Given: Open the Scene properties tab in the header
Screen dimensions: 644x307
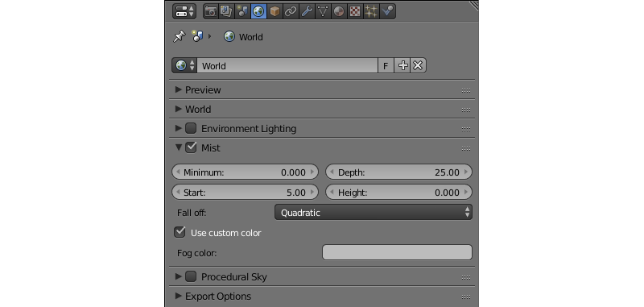Looking at the screenshot, I should (x=242, y=11).
